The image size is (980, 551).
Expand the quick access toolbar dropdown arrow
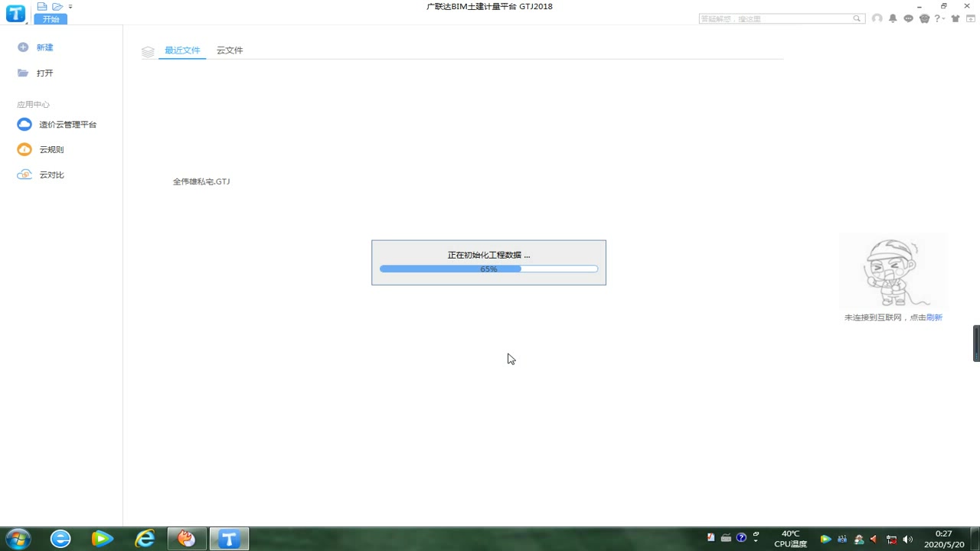click(x=70, y=6)
